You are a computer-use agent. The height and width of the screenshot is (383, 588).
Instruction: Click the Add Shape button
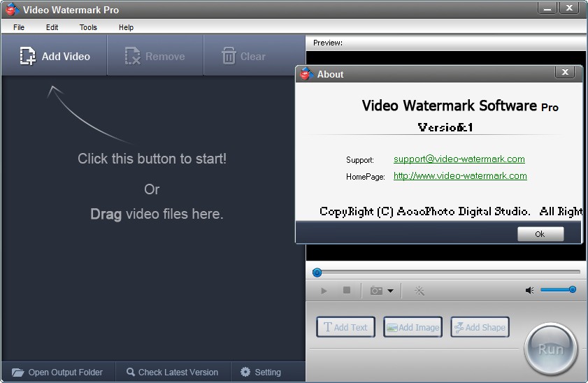480,327
